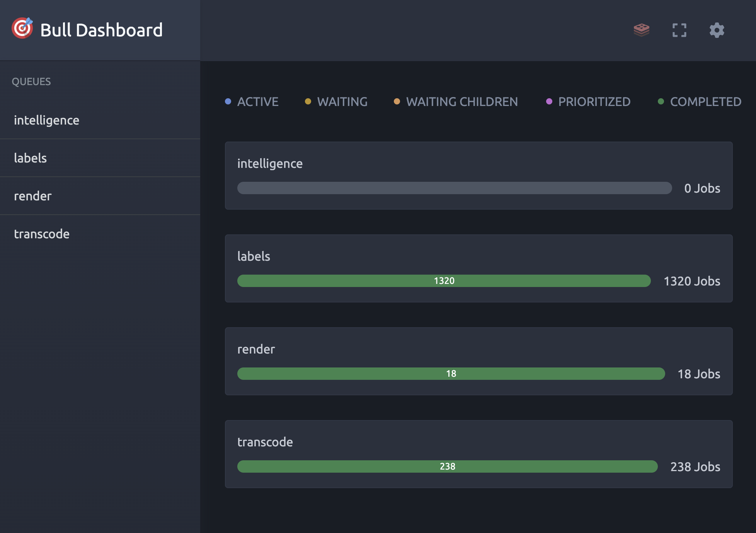Screen dimensions: 756x533
Task: Click the labels 1320 completed progress bar
Action: 444,281
